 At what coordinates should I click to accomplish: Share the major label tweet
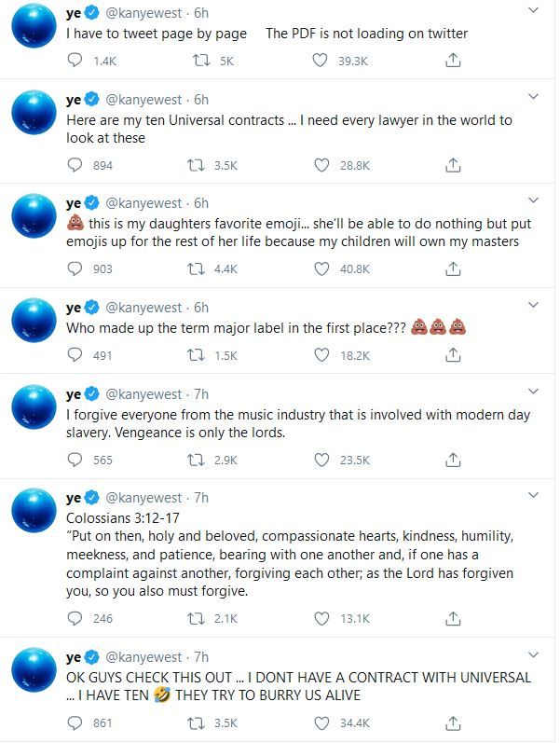click(453, 354)
